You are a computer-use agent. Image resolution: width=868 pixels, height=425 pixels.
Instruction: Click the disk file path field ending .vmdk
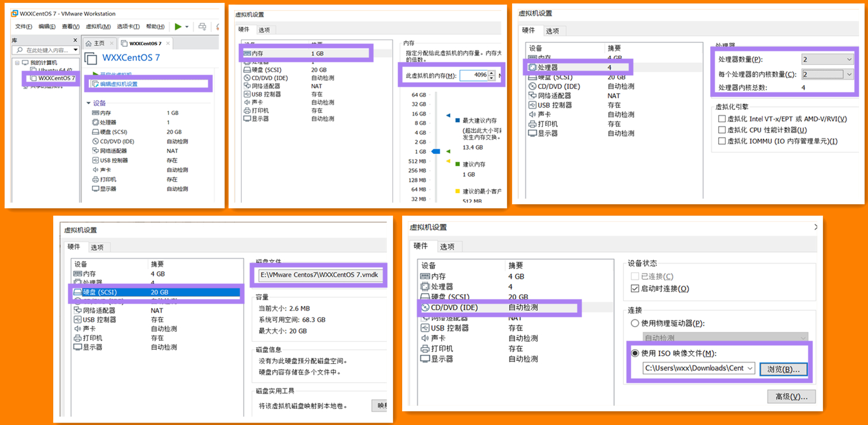point(320,275)
